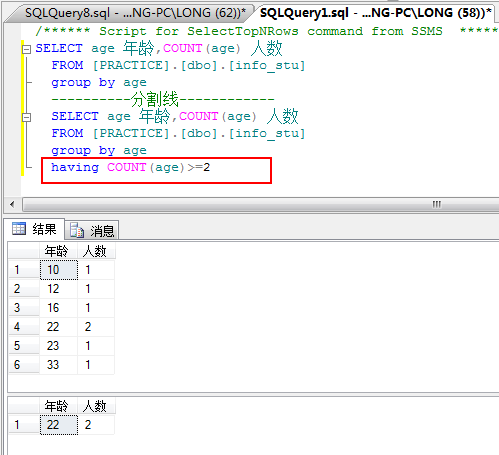Click the results grid icon on 结果 tab
Screen dimensions: 499x455
point(19,229)
